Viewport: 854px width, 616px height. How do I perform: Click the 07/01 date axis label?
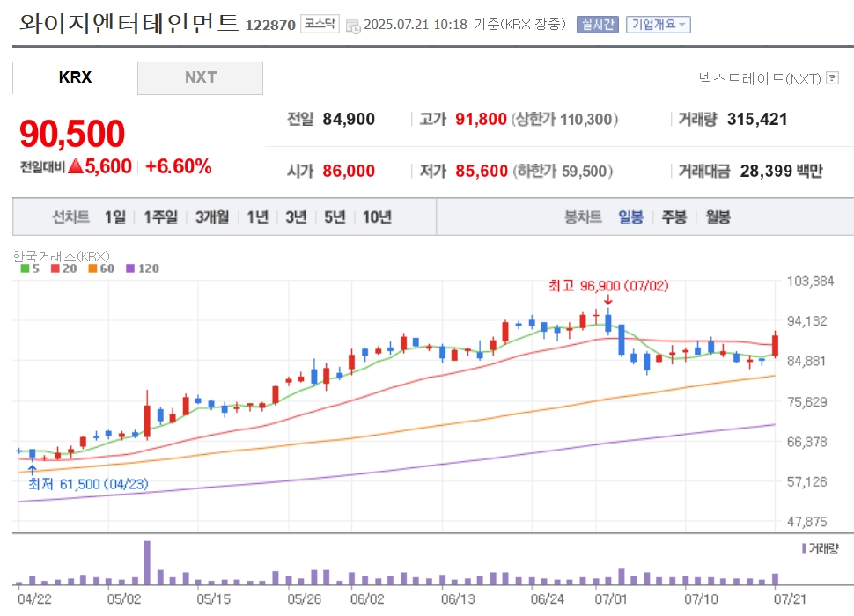611,599
